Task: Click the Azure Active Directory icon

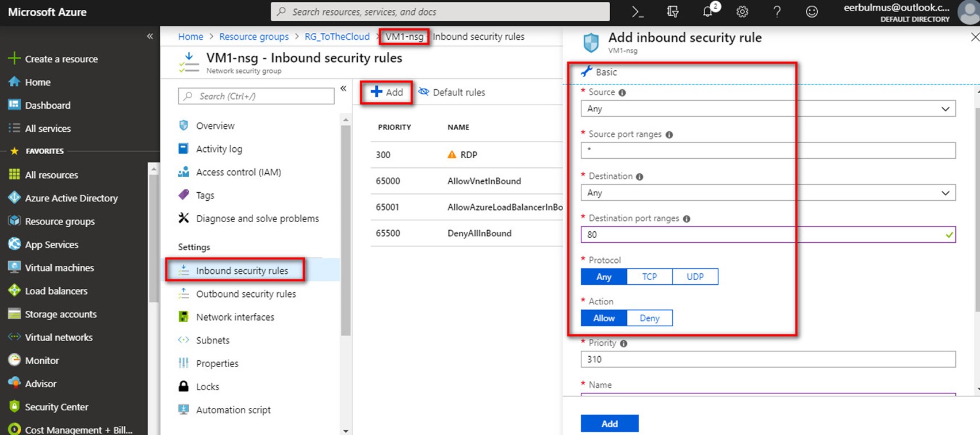Action: [14, 197]
